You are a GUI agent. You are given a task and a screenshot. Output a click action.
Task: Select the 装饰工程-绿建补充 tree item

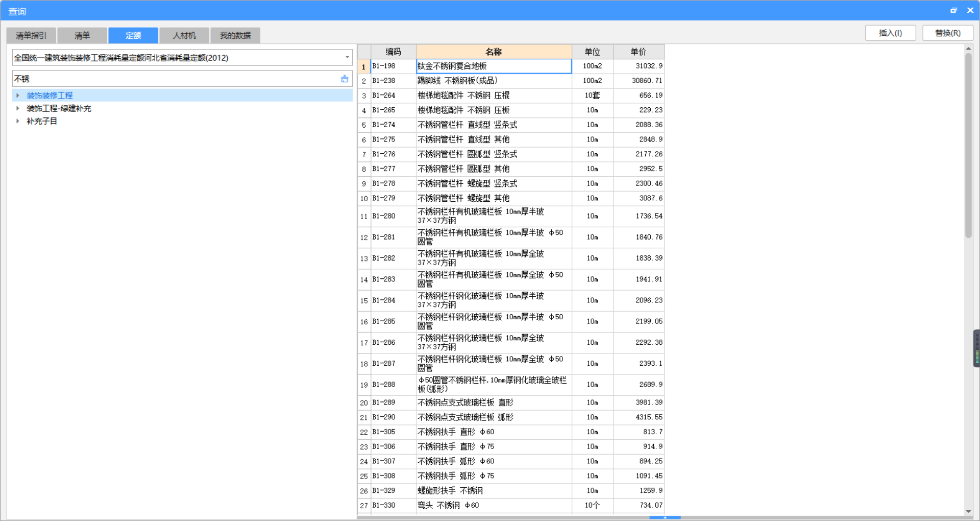click(x=59, y=108)
